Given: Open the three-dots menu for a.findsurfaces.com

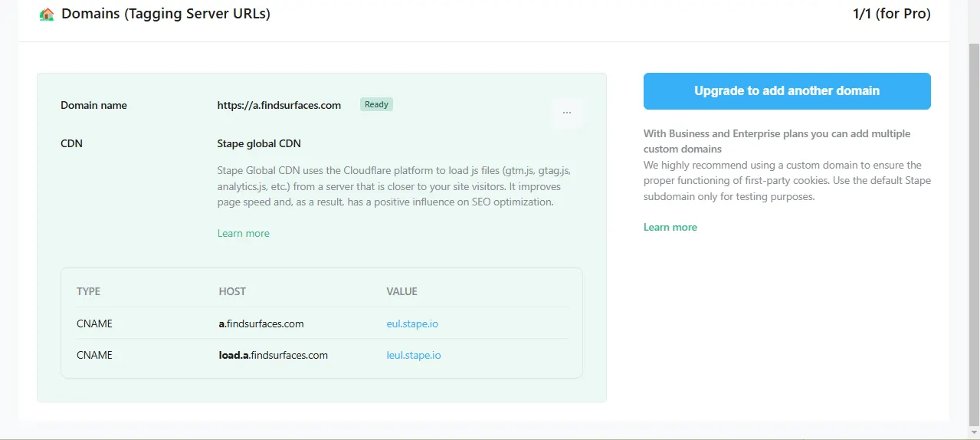Looking at the screenshot, I should click(567, 113).
